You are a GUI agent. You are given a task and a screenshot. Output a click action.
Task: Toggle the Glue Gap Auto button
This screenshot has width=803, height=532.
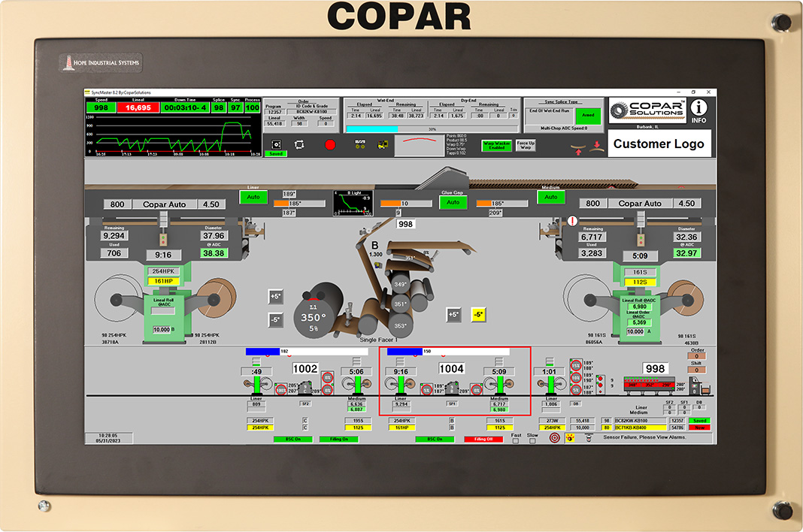tap(453, 202)
